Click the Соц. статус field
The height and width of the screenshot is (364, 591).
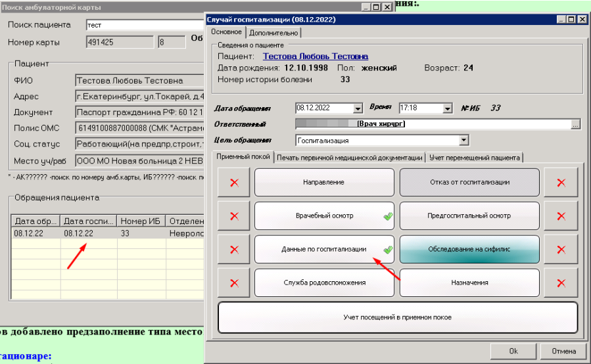tap(139, 144)
